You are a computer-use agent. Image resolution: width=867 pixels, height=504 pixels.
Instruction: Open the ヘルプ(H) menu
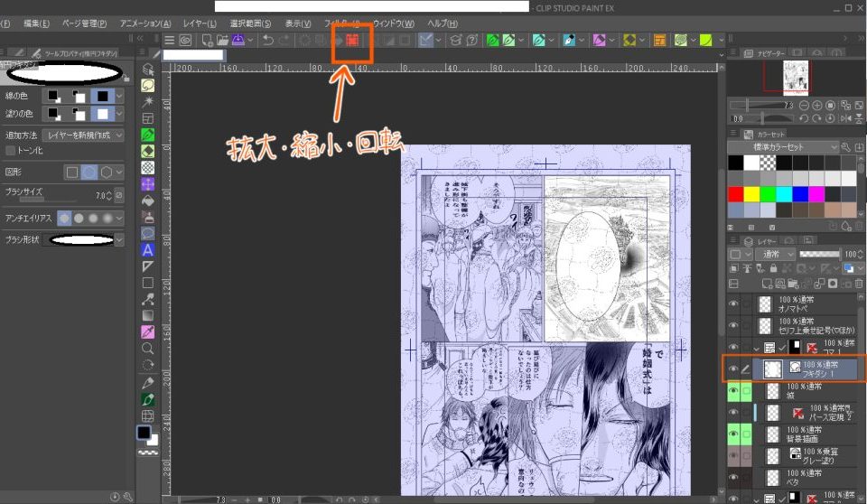443,23
